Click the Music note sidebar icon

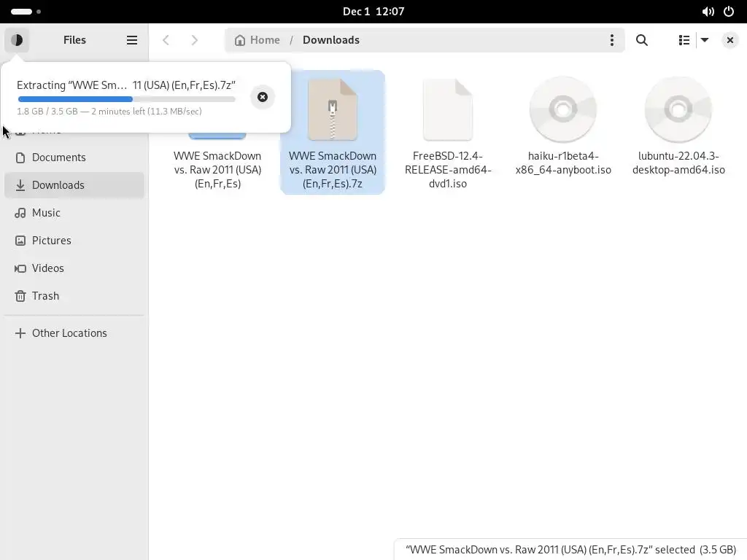[x=20, y=213]
